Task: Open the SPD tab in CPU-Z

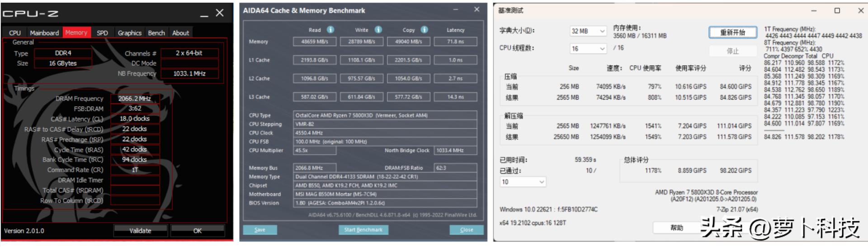Action: click(103, 33)
